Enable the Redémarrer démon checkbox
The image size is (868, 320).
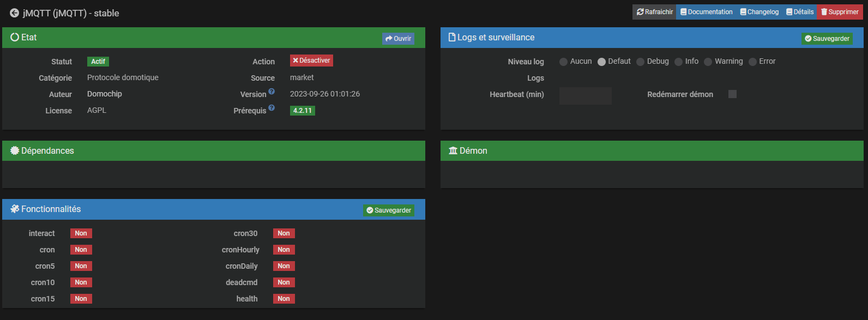pos(732,94)
